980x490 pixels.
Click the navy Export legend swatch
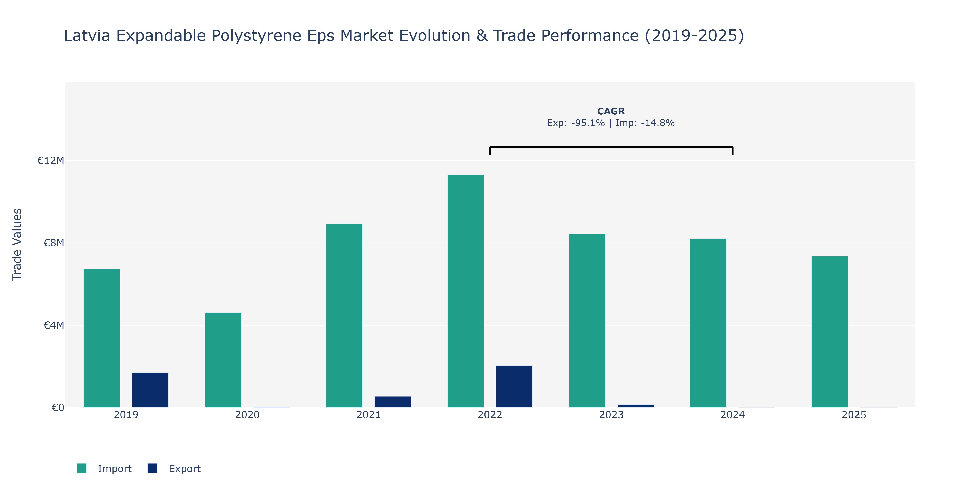click(152, 468)
